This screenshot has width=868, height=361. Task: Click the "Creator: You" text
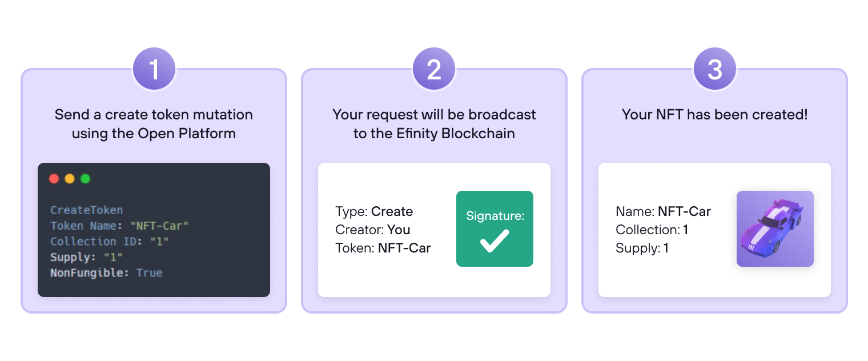click(x=373, y=230)
